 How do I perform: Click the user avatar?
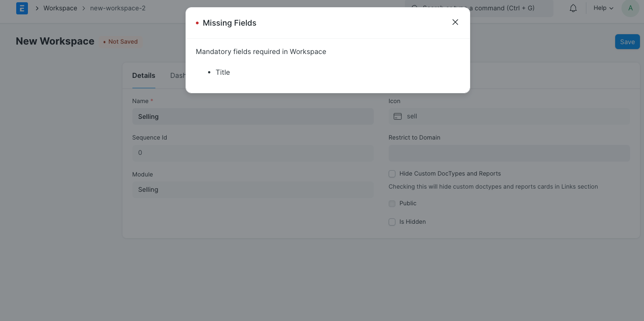(x=630, y=8)
